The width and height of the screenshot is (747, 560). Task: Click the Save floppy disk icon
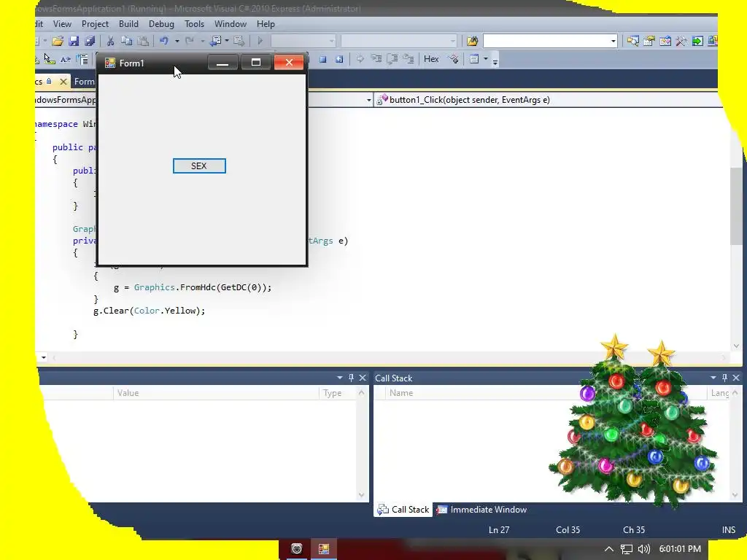click(x=74, y=41)
